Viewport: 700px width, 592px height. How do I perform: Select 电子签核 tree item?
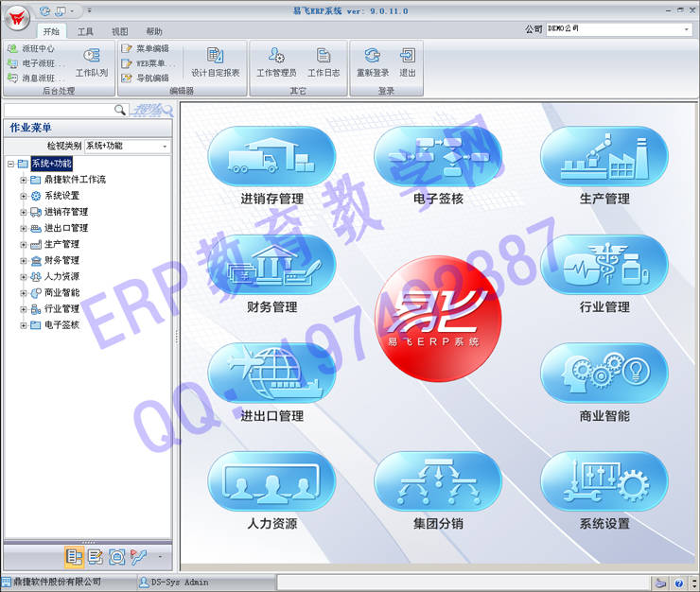pyautogui.click(x=62, y=325)
